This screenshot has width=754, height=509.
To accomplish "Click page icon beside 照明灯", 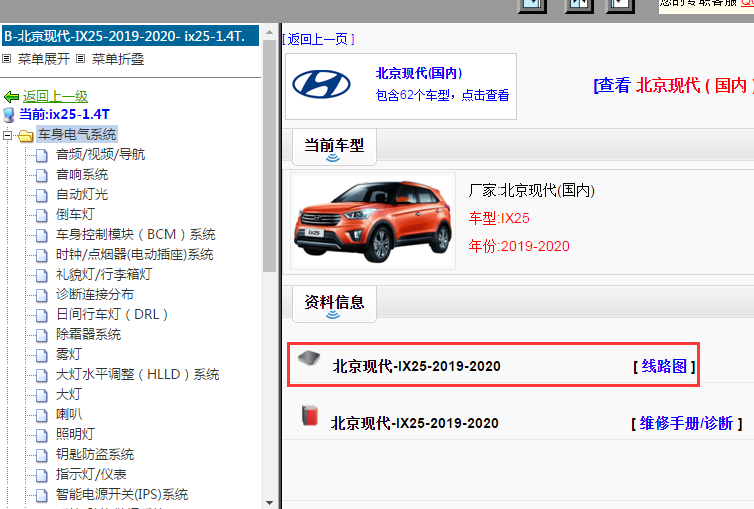I will tap(42, 435).
